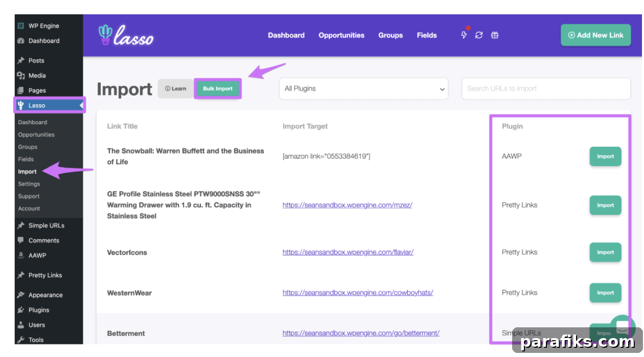The height and width of the screenshot is (357, 644).
Task: Click the Tools wrench icon
Action: pyautogui.click(x=21, y=340)
